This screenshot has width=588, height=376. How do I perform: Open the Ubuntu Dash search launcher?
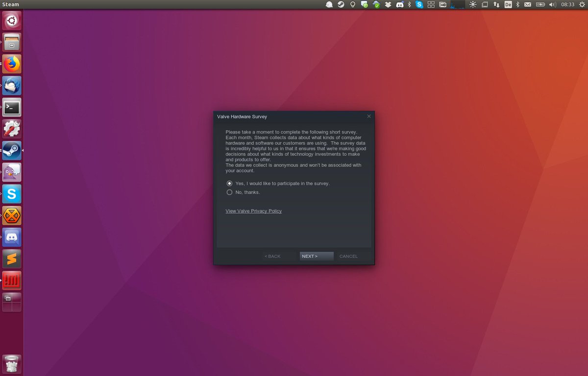click(x=12, y=20)
